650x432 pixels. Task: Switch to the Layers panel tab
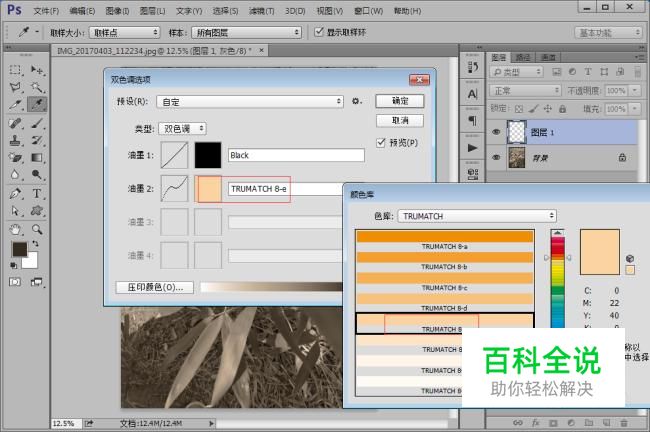pos(499,57)
